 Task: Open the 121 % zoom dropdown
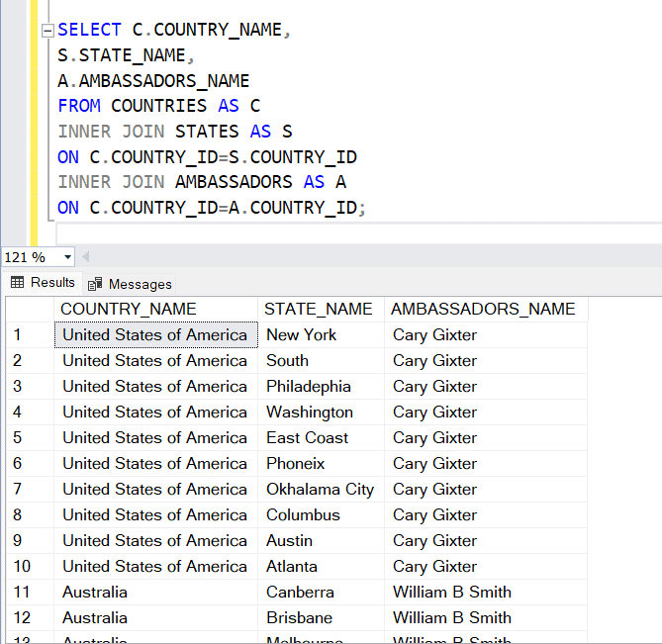pyautogui.click(x=67, y=257)
